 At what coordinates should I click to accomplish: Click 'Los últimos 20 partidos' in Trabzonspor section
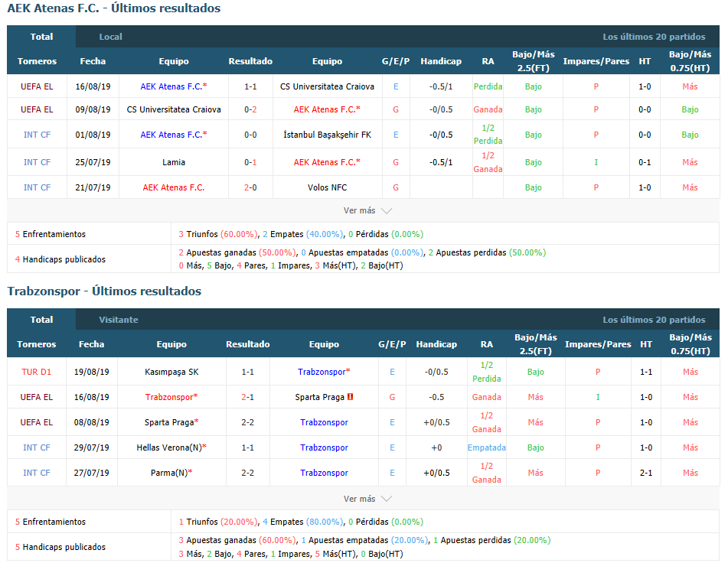click(654, 320)
